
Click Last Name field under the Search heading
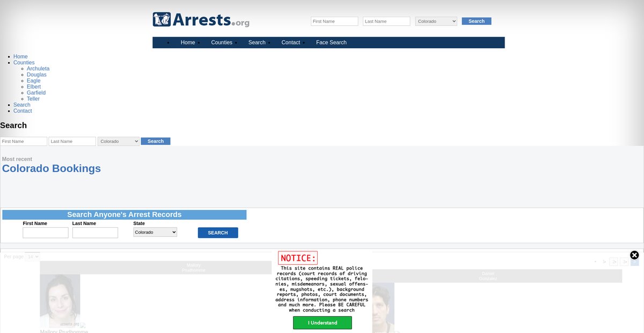[x=72, y=141]
